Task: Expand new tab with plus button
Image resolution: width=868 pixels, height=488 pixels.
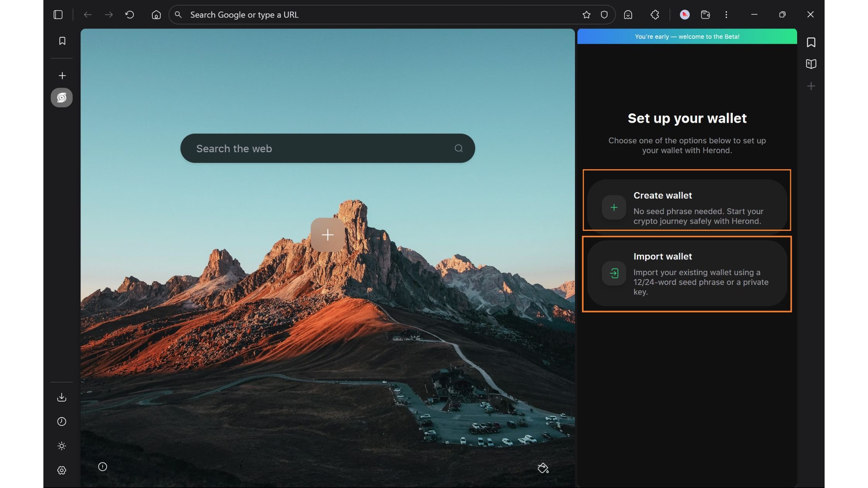Action: pos(62,76)
